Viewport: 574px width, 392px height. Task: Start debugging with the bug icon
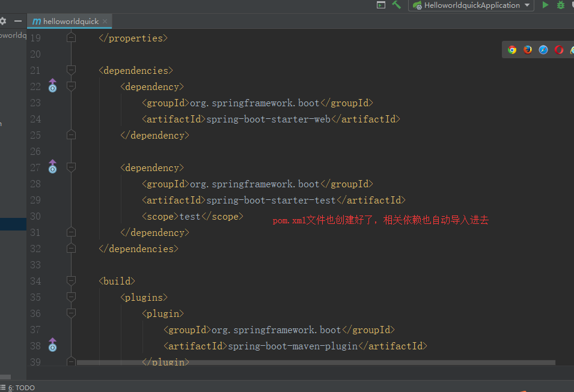point(561,5)
